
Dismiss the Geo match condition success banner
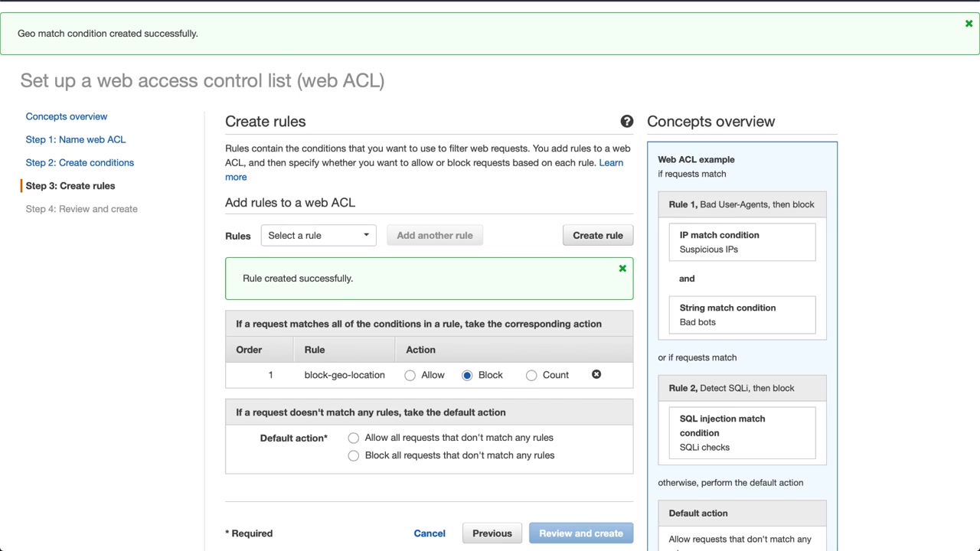(x=969, y=24)
